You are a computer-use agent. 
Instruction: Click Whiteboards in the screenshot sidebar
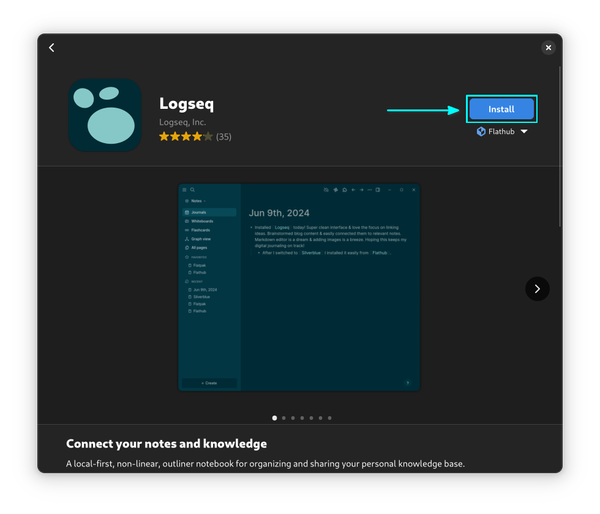204,221
